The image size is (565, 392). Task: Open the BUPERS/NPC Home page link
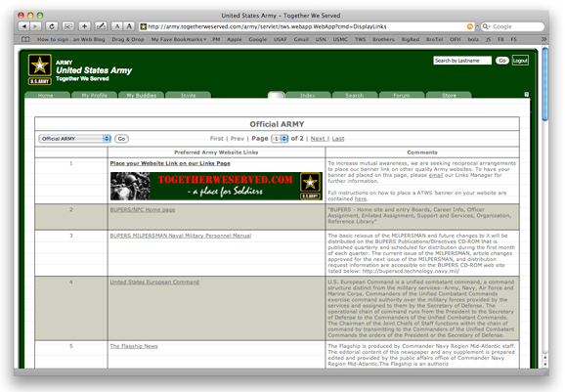coord(143,210)
